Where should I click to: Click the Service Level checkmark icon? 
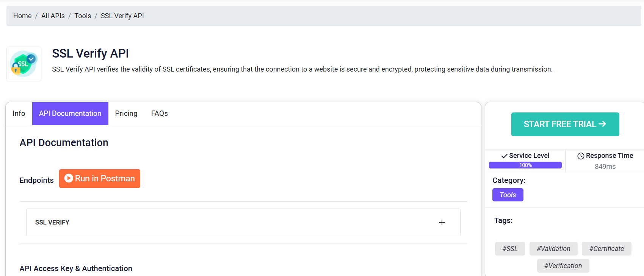504,156
